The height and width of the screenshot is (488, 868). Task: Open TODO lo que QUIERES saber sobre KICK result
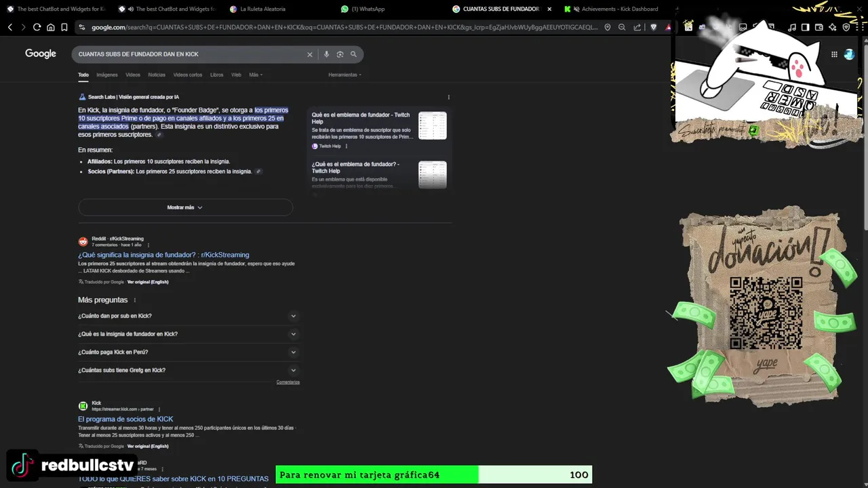tap(173, 479)
